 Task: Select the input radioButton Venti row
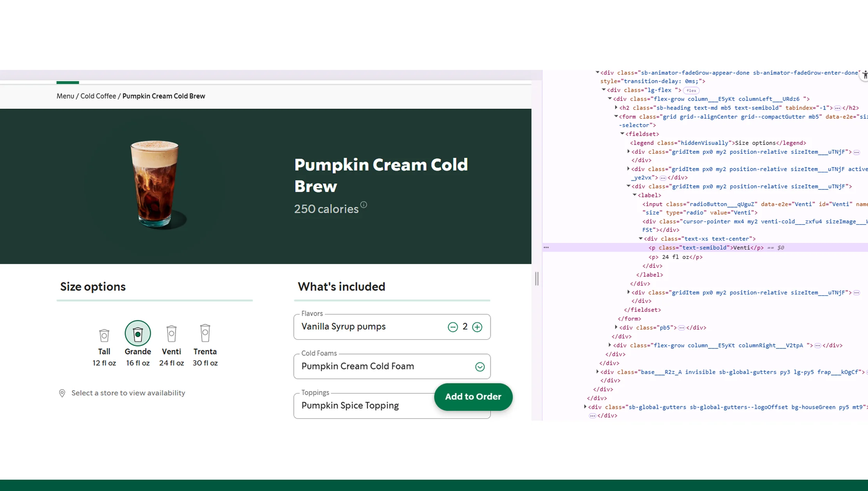[x=755, y=208]
